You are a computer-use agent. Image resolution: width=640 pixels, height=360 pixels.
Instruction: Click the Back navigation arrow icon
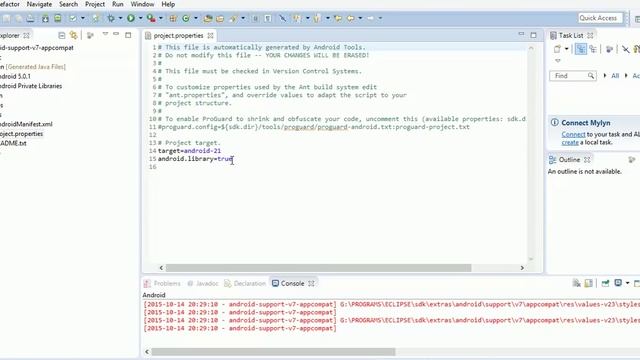pyautogui.click(x=351, y=18)
